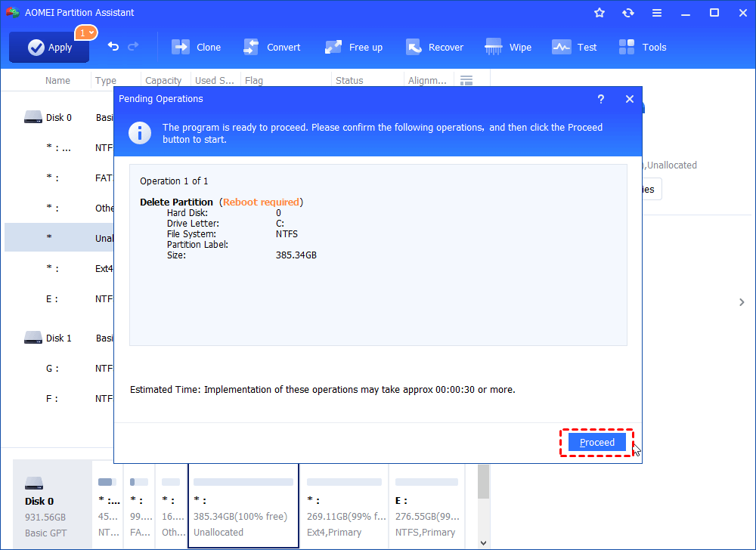Open the Recover feature
Screen dimensions: 756x550
point(435,47)
